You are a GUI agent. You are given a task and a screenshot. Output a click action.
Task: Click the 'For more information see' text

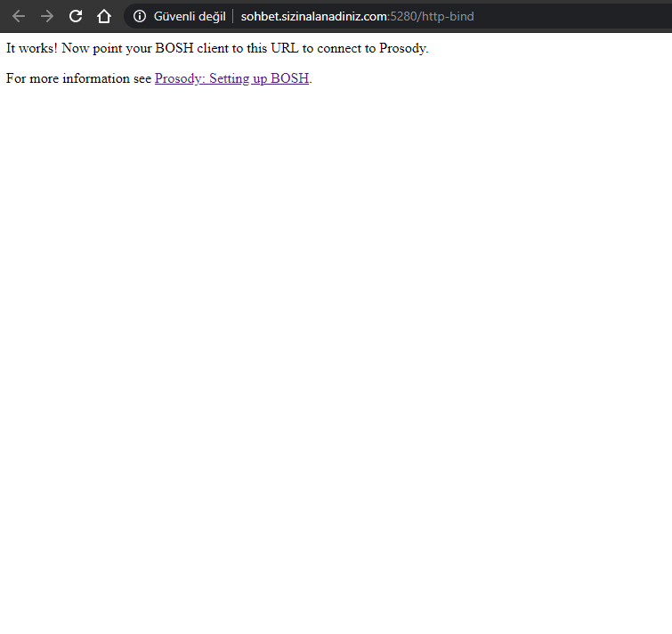click(x=78, y=78)
